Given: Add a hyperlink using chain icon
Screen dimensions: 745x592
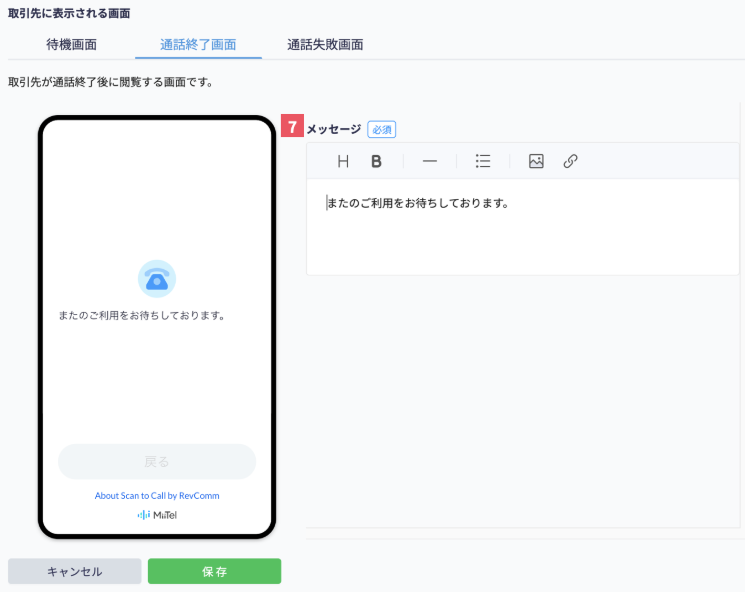Looking at the screenshot, I should tap(570, 161).
